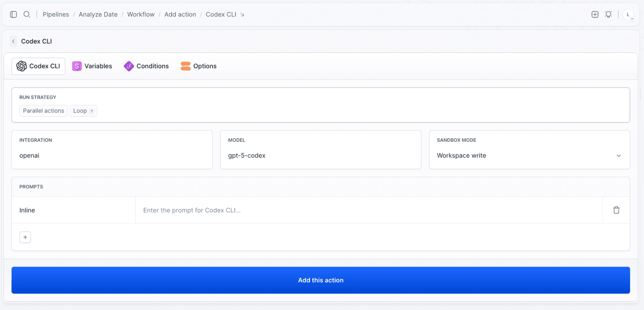Go back using the left chevron
Image resolution: width=644 pixels, height=310 pixels.
point(13,41)
